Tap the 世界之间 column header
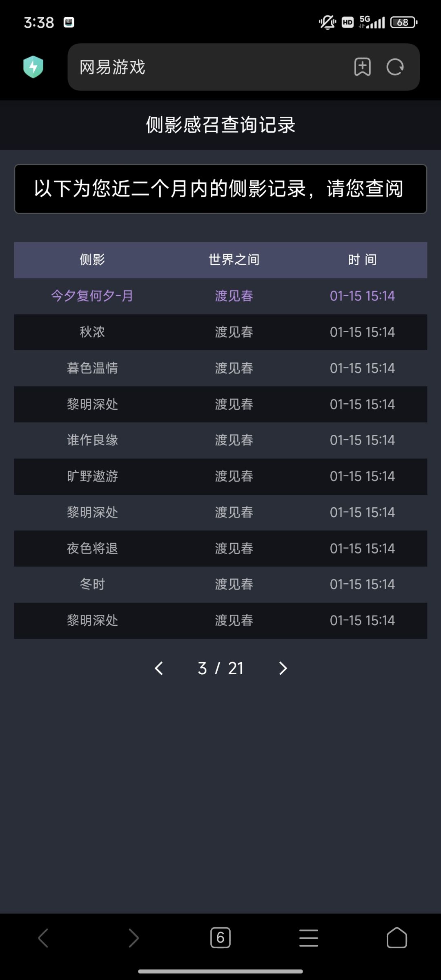The height and width of the screenshot is (980, 441). (234, 260)
